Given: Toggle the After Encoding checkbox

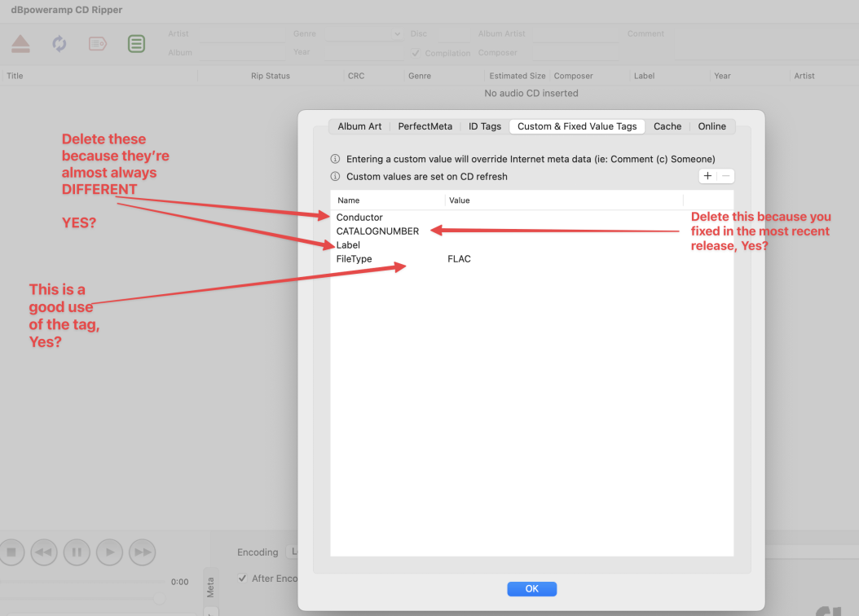Looking at the screenshot, I should point(242,579).
